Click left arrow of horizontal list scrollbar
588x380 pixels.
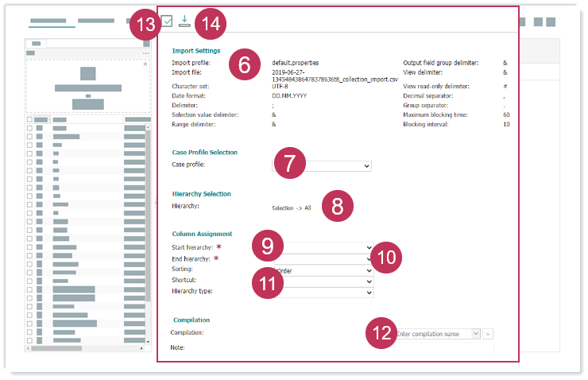29,347
